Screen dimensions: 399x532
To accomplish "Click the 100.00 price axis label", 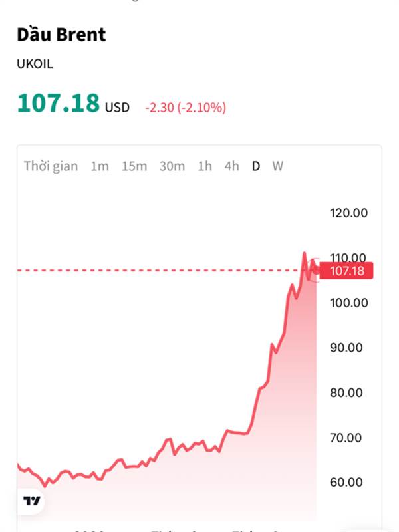I will (349, 303).
